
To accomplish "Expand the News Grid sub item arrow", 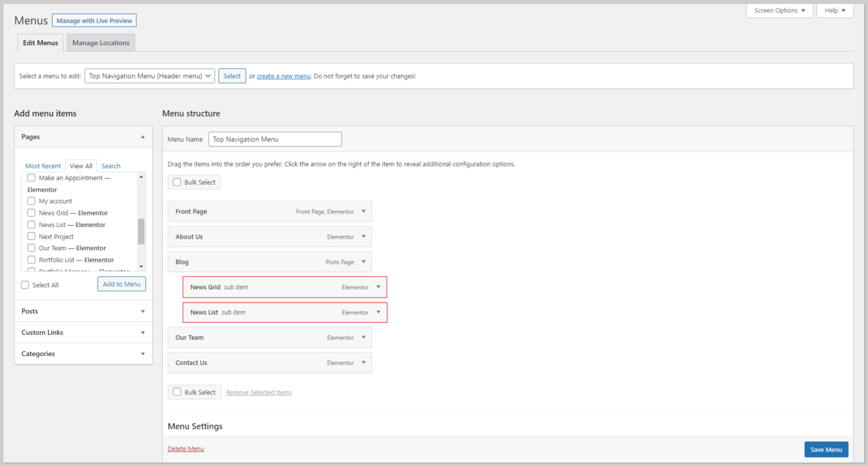I will pos(378,287).
